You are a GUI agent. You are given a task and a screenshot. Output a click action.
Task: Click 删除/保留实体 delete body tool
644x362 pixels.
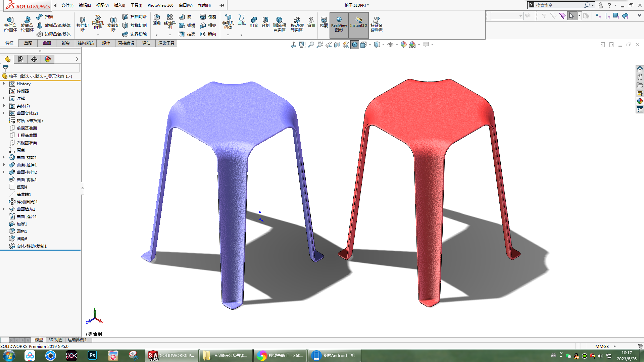pos(279,24)
